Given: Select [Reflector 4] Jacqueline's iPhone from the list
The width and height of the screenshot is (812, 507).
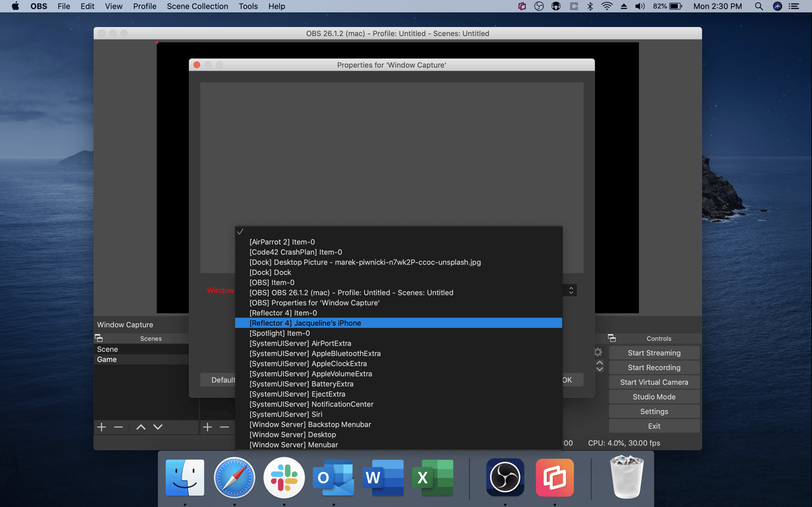Looking at the screenshot, I should (x=305, y=322).
